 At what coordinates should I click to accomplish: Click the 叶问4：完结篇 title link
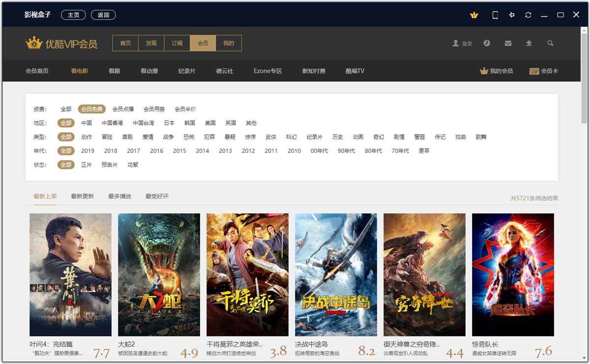pyautogui.click(x=51, y=344)
